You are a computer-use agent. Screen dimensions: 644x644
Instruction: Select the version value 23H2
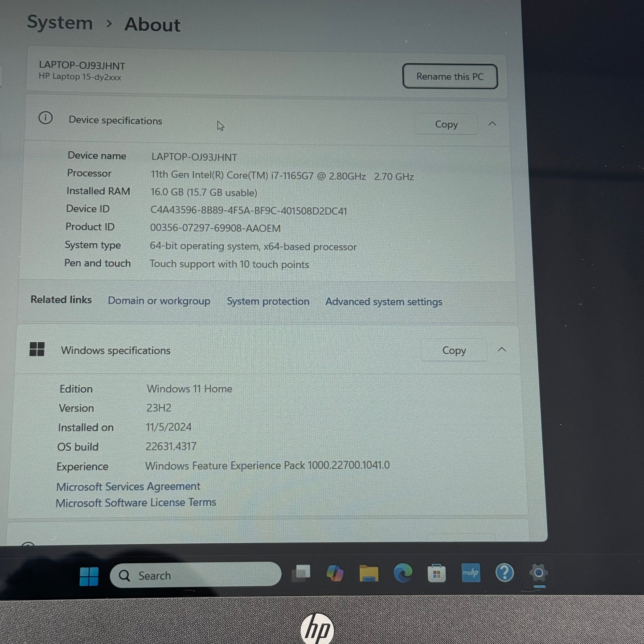pos(159,408)
